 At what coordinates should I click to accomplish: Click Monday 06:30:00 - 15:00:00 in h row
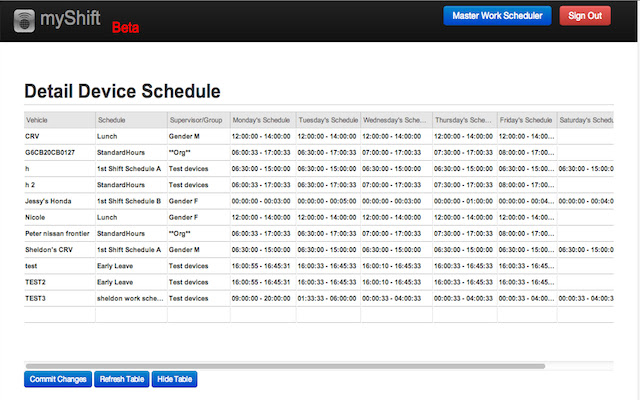coord(263,169)
